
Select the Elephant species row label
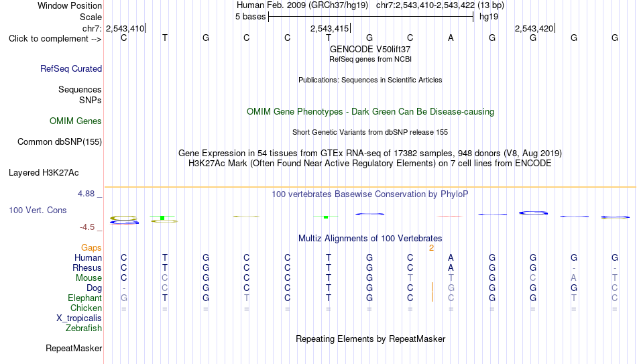(84, 298)
